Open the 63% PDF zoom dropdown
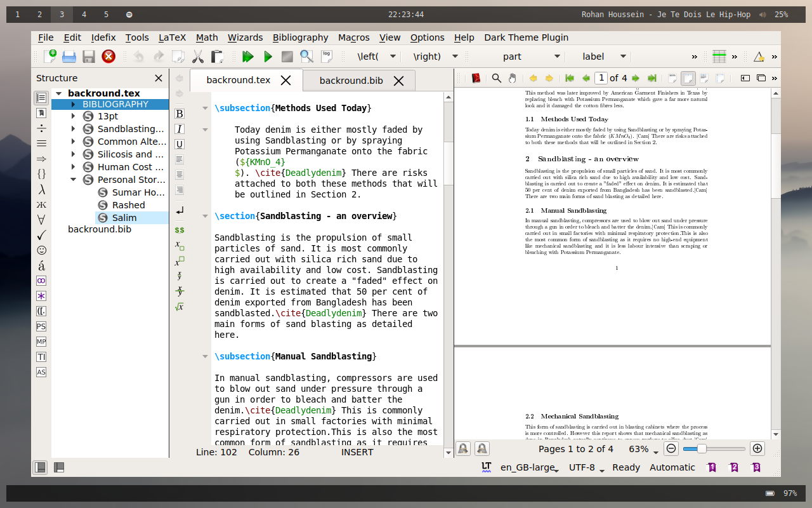Image resolution: width=812 pixels, height=508 pixels. [644, 449]
